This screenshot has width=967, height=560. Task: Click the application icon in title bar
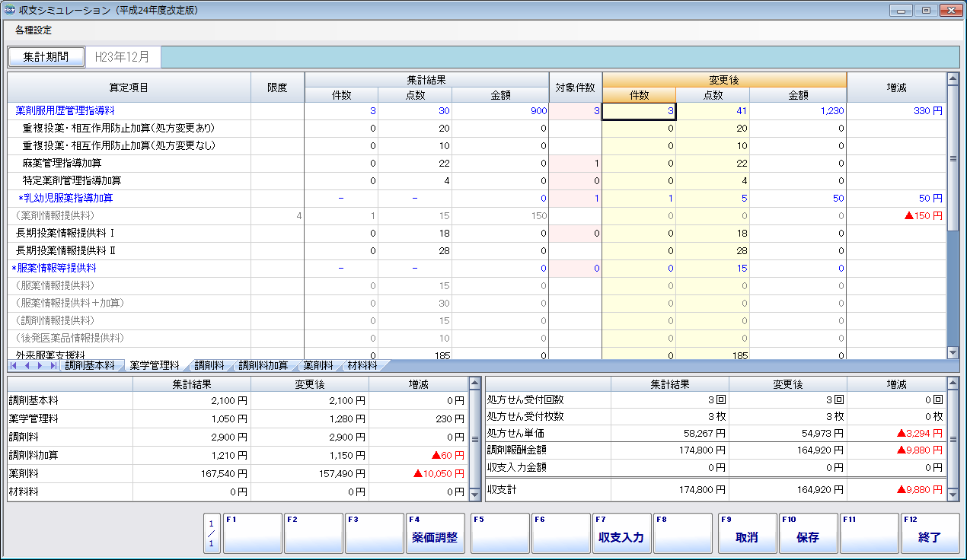tap(9, 11)
